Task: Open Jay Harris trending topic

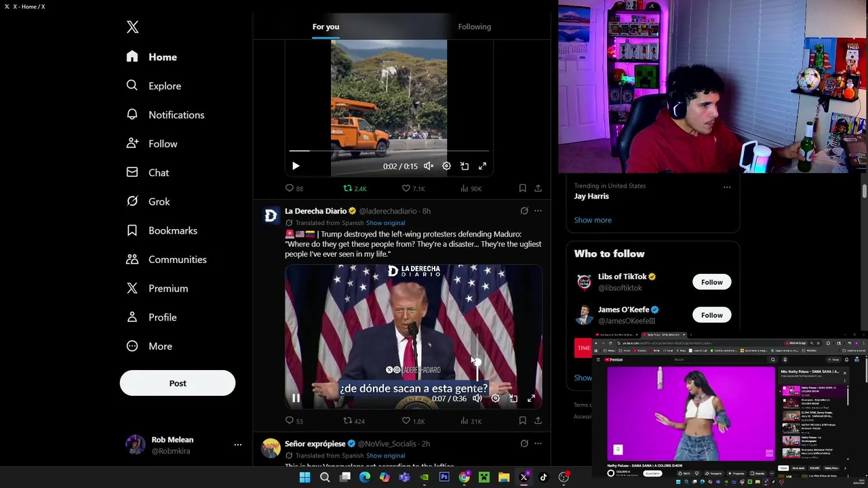Action: click(591, 196)
